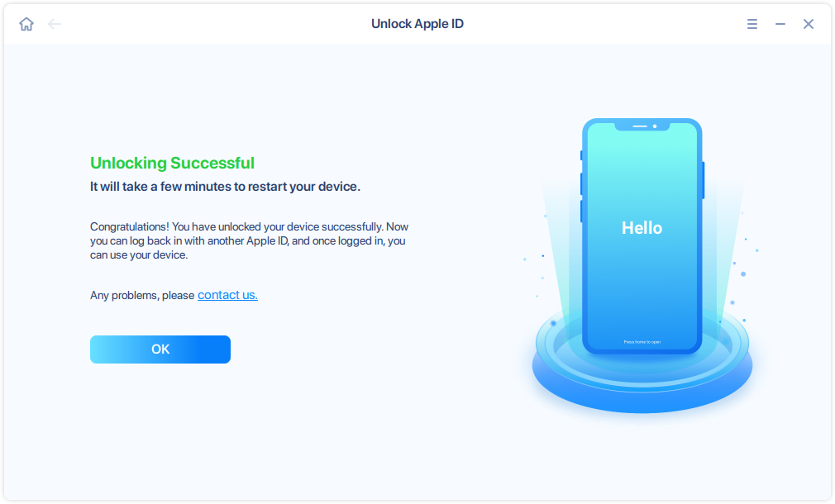Click the Unlock Apple ID title

click(x=417, y=24)
